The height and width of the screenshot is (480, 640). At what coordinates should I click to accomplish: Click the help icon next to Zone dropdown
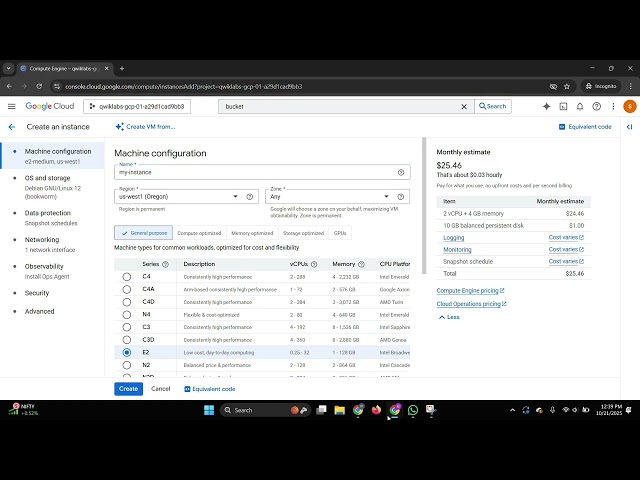point(401,197)
